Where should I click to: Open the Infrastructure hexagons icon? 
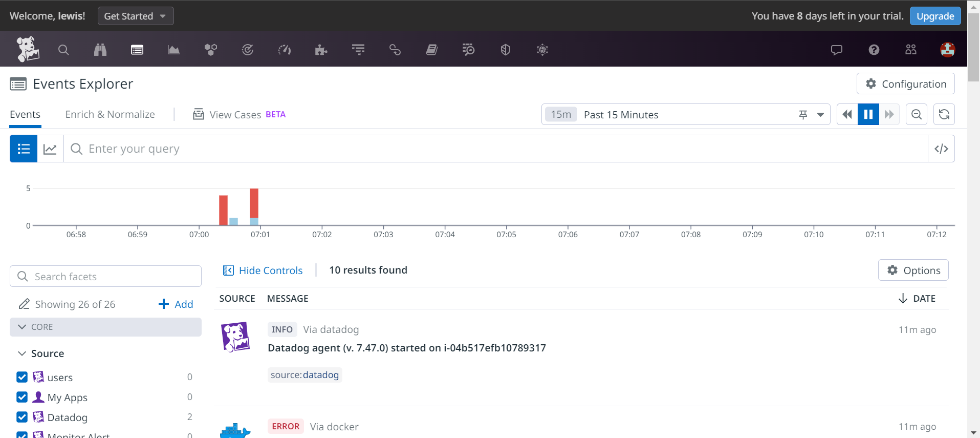point(211,50)
